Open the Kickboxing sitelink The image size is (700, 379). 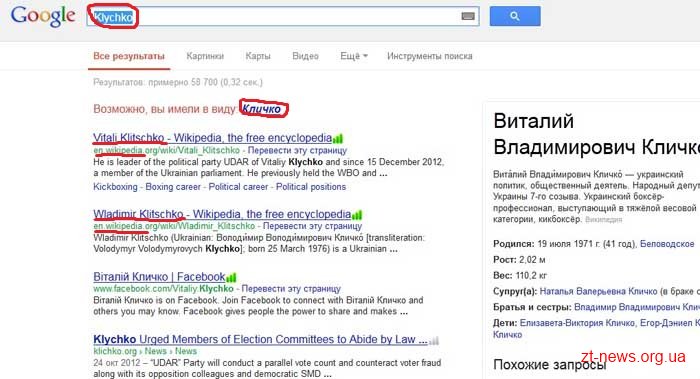115,187
